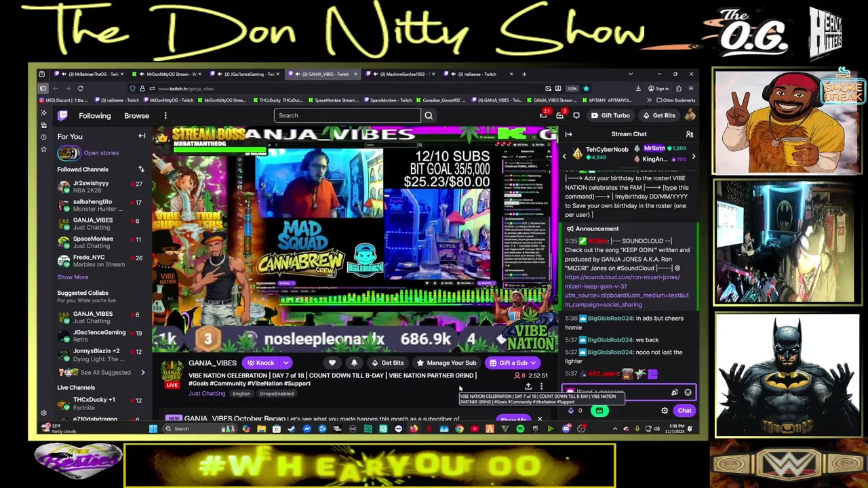Collapse the For You sidebar
The height and width of the screenshot is (488, 868).
coord(142,136)
